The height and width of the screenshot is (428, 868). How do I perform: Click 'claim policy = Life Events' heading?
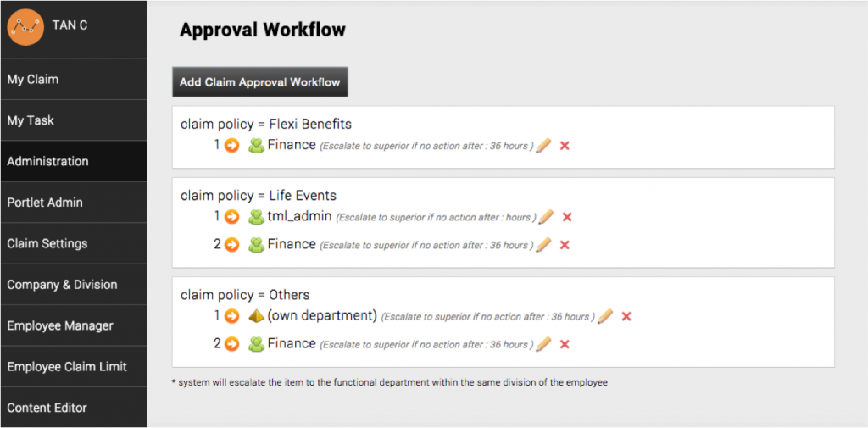pyautogui.click(x=259, y=196)
